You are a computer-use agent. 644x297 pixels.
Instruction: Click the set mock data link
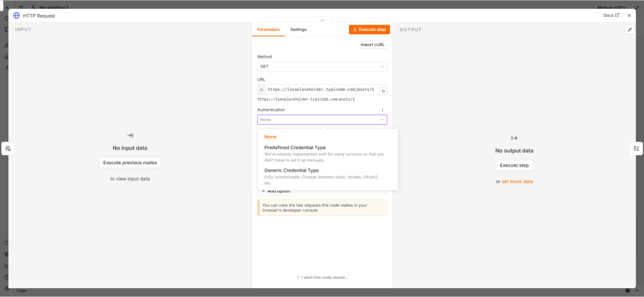[x=517, y=182]
